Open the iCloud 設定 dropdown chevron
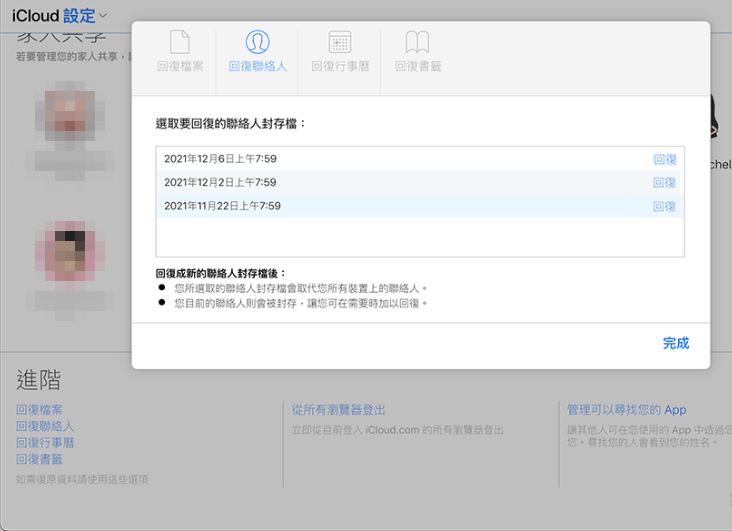 (103, 16)
